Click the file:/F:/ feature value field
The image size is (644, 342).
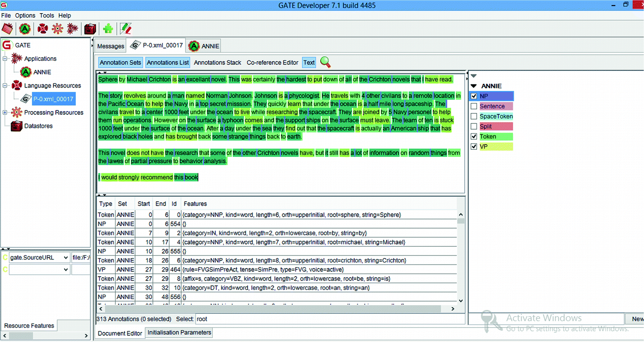click(x=81, y=257)
